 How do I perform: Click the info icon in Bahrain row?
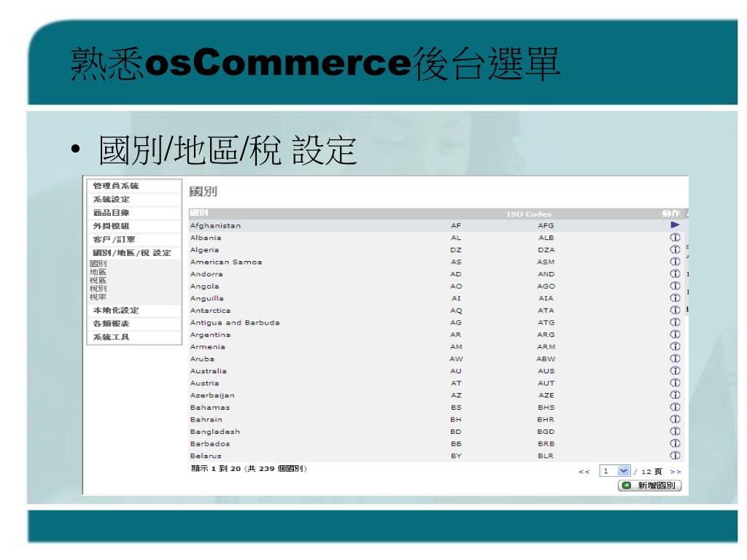pyautogui.click(x=675, y=419)
